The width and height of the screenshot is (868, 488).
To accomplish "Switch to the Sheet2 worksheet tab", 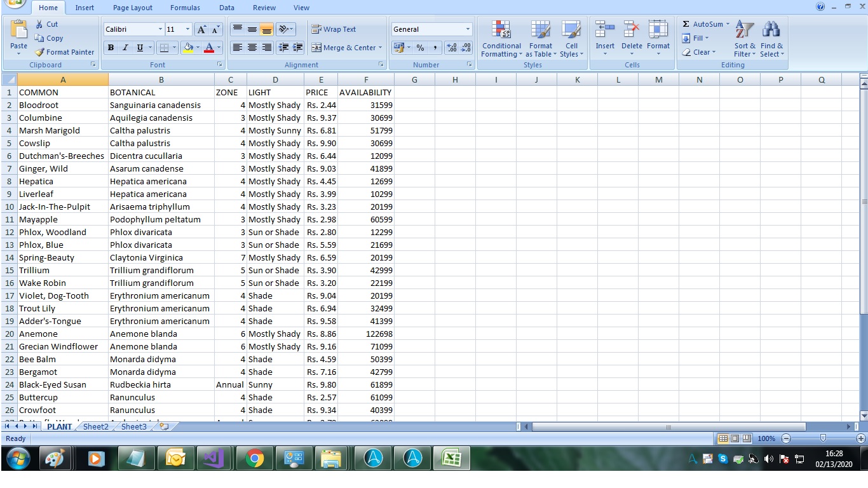I will tap(96, 426).
